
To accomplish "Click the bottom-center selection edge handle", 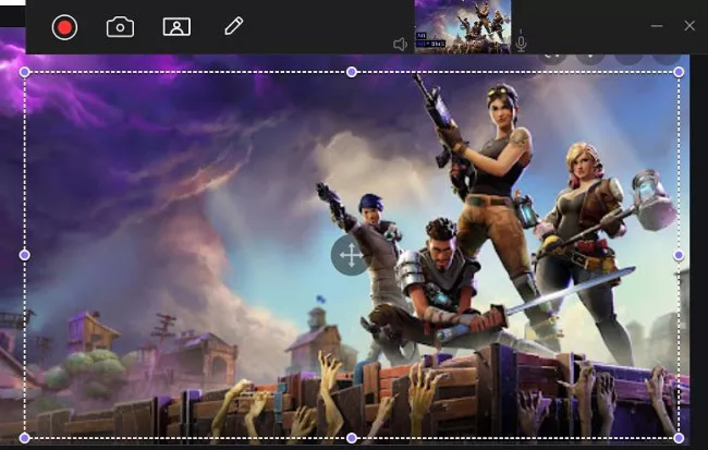I will pos(352,438).
